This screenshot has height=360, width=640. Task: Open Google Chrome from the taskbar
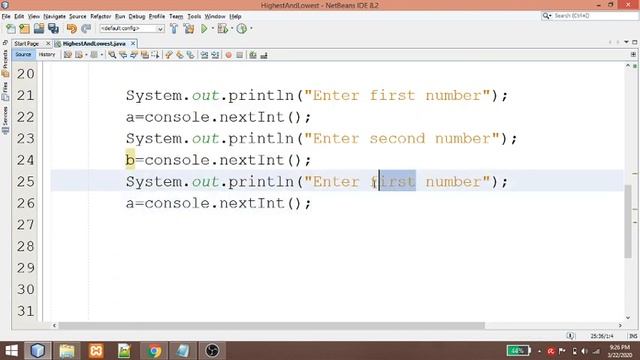[154, 351]
